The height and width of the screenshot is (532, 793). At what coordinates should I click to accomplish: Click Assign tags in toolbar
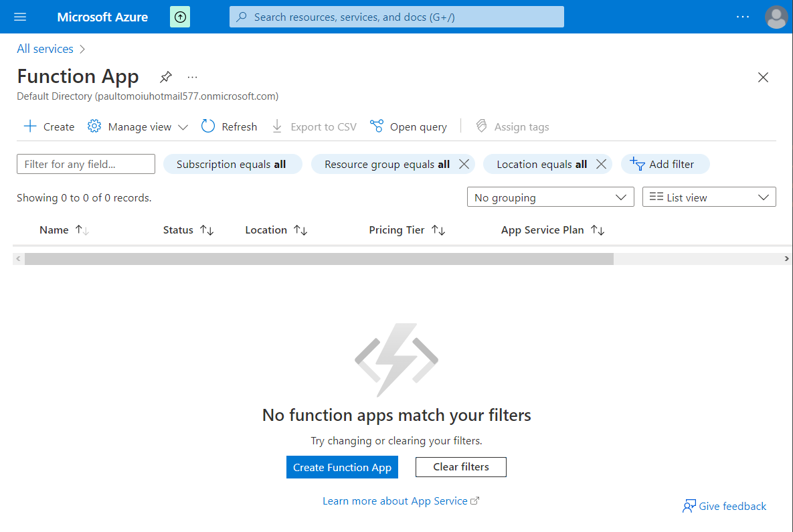tap(513, 126)
